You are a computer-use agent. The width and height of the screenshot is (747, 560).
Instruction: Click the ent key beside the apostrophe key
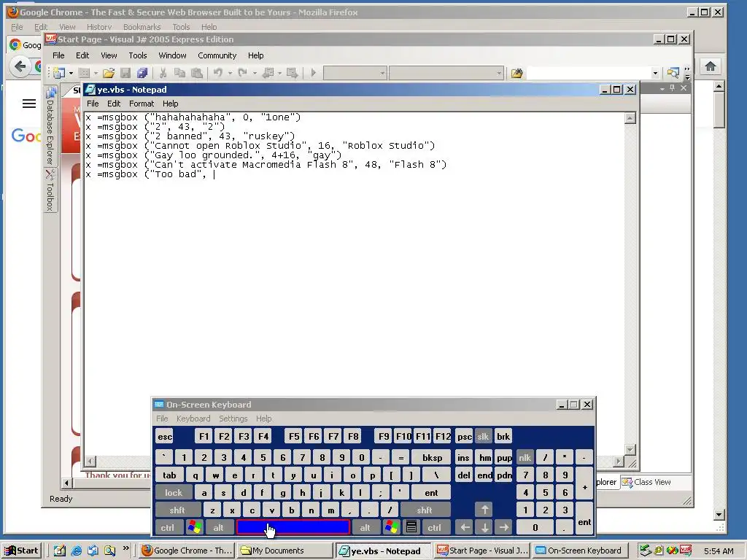coord(431,492)
